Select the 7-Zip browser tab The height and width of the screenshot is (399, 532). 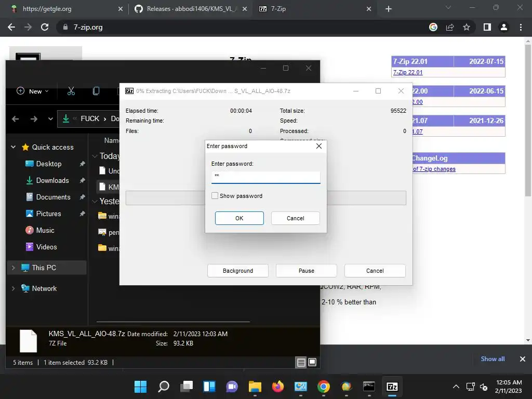(314, 9)
